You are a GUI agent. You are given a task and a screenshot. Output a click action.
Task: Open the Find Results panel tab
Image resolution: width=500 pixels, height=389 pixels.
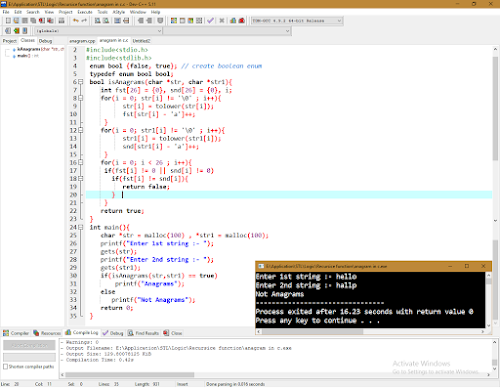click(143, 333)
